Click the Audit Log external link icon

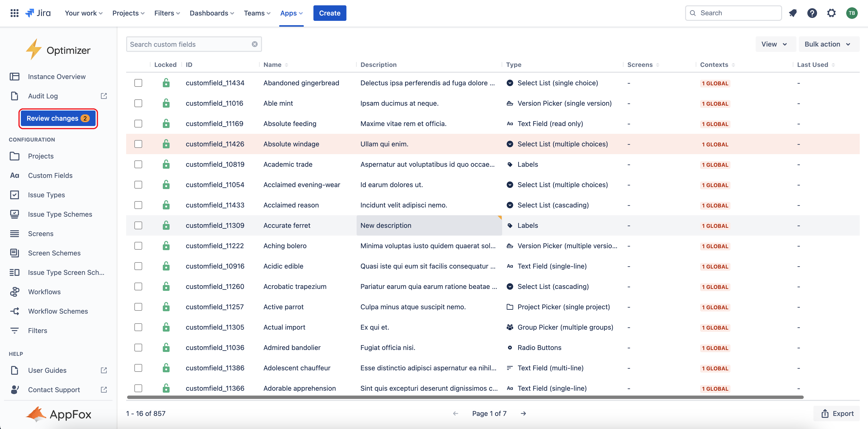click(x=104, y=96)
